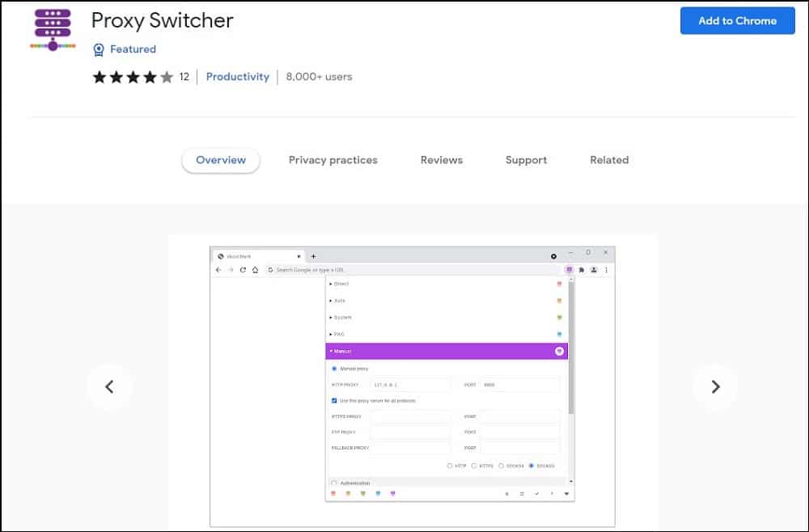
Task: Go to the next screenshot with right arrow
Action: point(715,386)
